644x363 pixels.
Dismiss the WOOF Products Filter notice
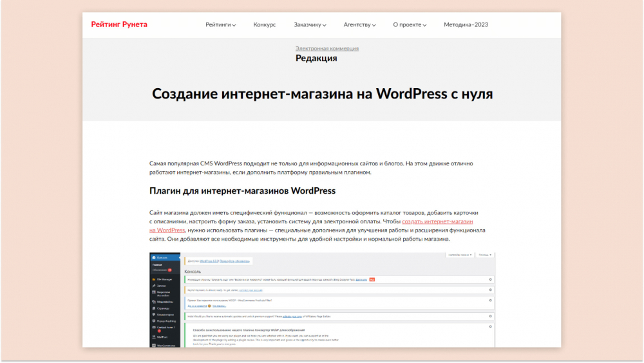coord(490,301)
